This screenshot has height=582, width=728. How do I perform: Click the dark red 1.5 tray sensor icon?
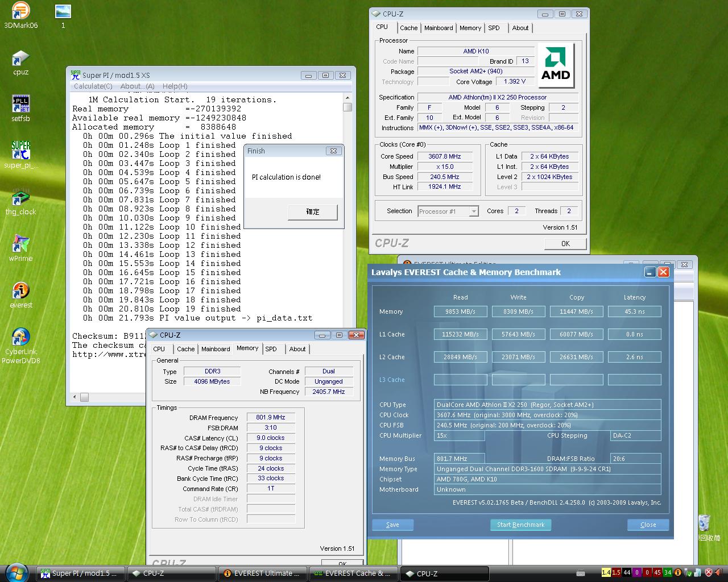[x=616, y=572]
